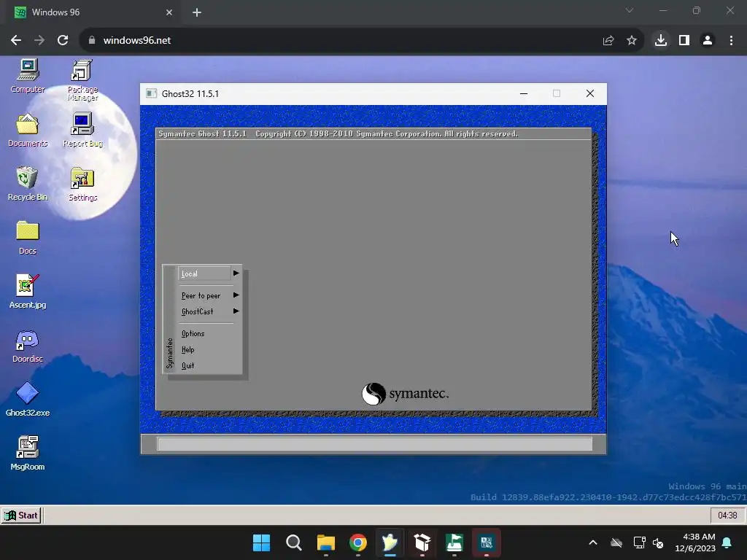Open Options in the Ghost menu

click(193, 334)
